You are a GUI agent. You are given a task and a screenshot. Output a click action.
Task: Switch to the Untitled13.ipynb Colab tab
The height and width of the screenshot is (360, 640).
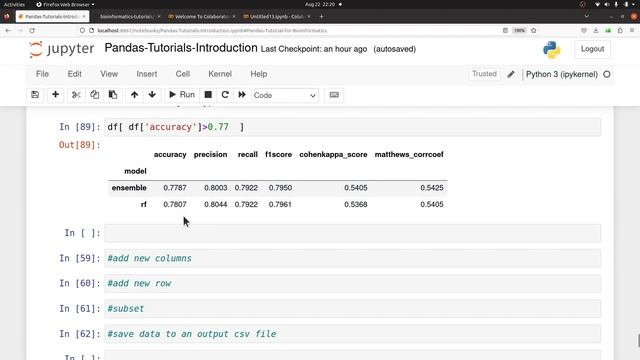(276, 16)
